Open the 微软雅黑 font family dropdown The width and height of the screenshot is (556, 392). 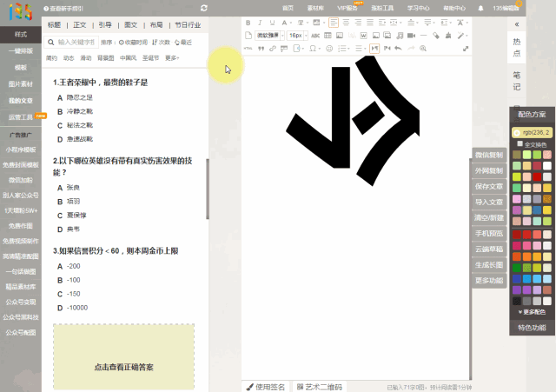[270, 36]
